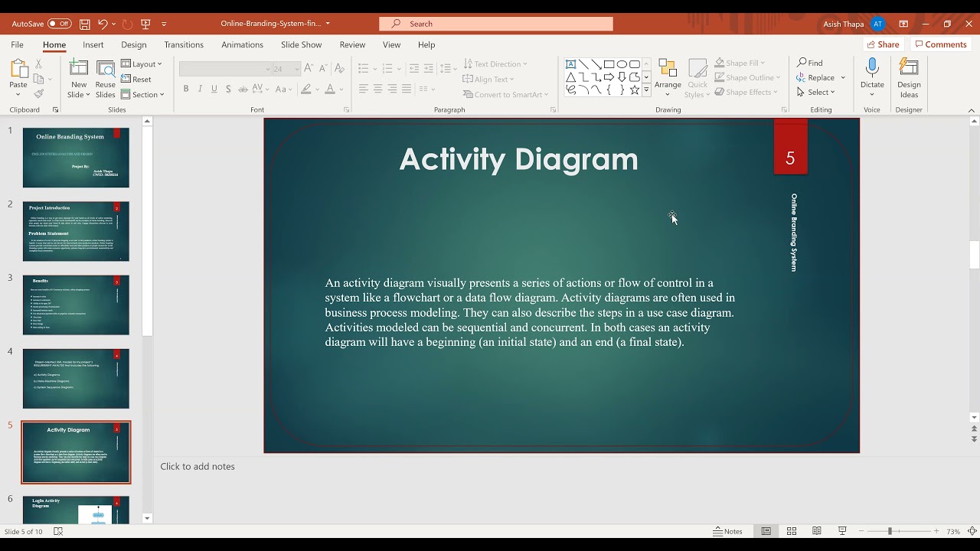Click the Comments button
This screenshot has height=551, width=980.
click(941, 44)
